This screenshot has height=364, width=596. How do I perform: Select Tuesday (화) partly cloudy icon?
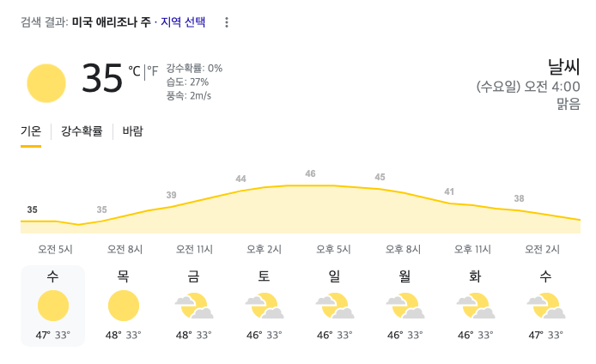[475, 306]
